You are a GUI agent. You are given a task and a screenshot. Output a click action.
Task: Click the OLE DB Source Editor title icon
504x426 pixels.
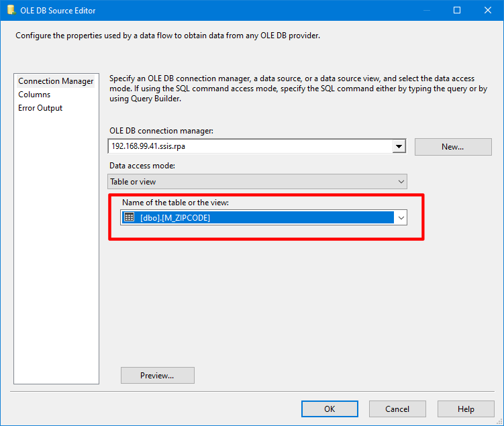(11, 10)
